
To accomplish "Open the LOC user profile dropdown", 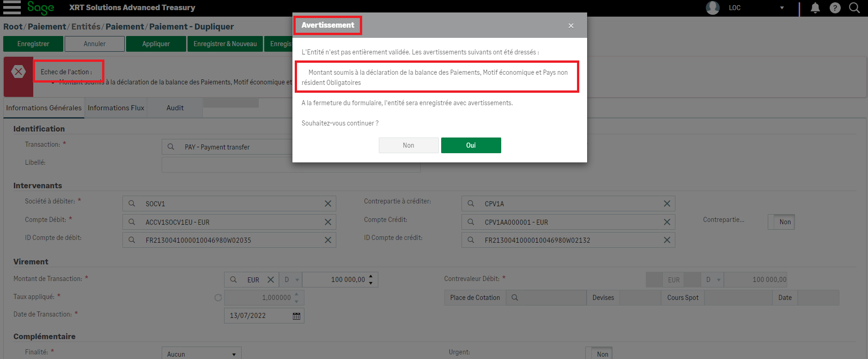I will tap(782, 8).
